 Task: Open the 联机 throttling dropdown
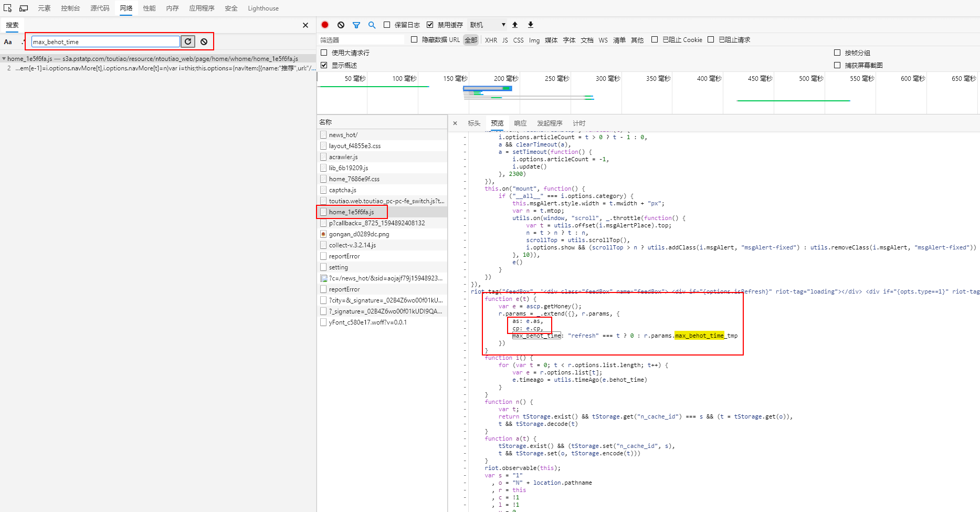click(488, 25)
